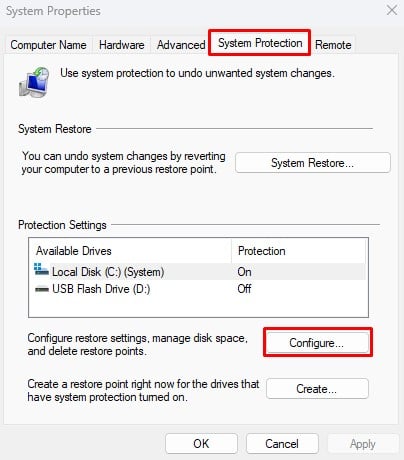Select the System Protection tab
This screenshot has width=404, height=460.
[260, 43]
